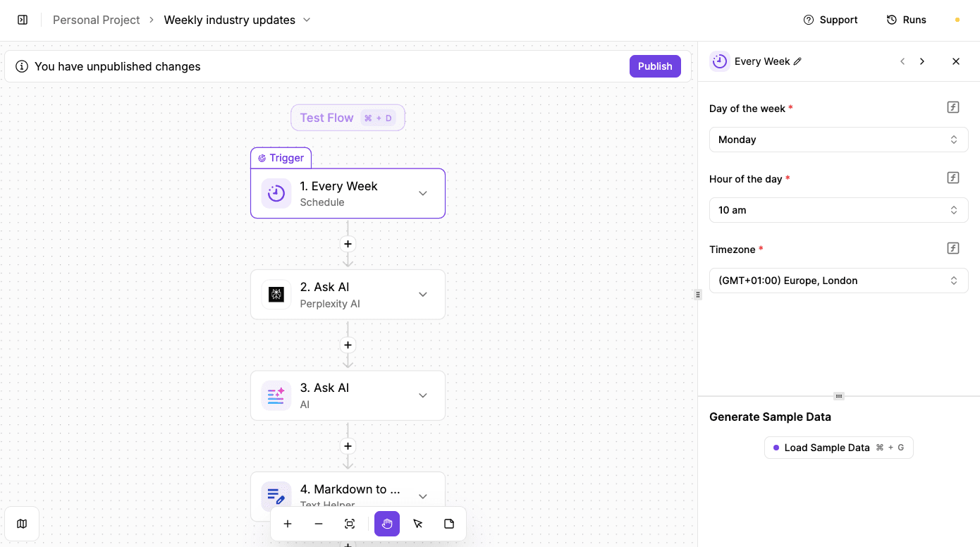Toggle dynamic value for Day of the week
Viewport: 980px width, 547px height.
click(x=953, y=106)
